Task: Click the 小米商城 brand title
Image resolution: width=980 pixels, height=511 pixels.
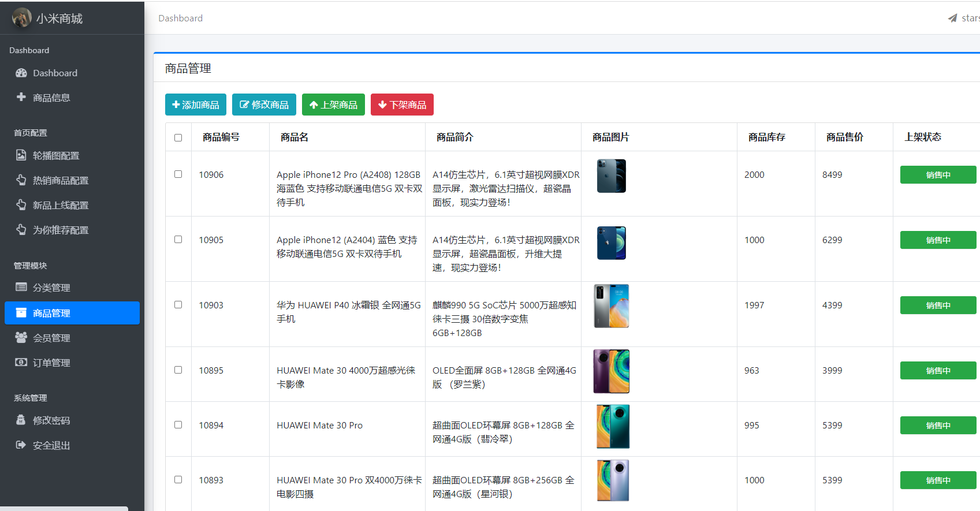Action: 59,18
